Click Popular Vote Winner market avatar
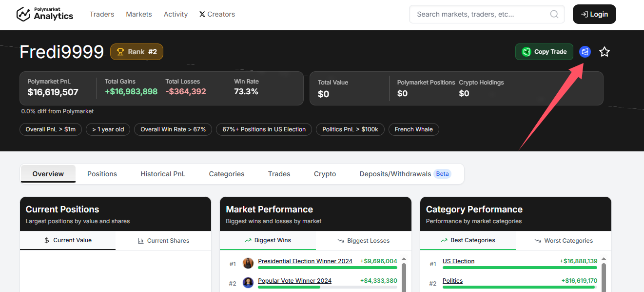Viewport: 644px width, 292px height. (248, 283)
